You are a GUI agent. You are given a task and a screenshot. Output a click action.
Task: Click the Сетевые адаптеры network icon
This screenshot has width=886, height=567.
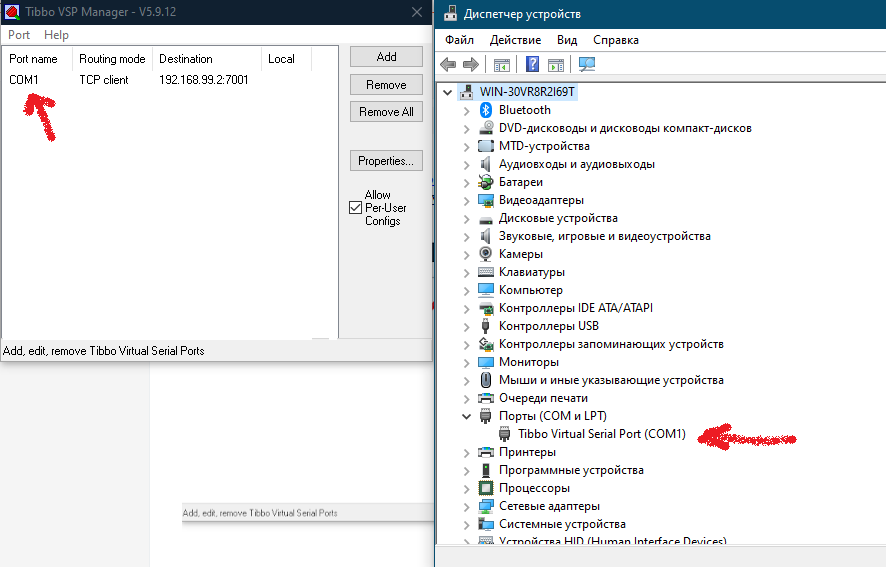pos(485,506)
